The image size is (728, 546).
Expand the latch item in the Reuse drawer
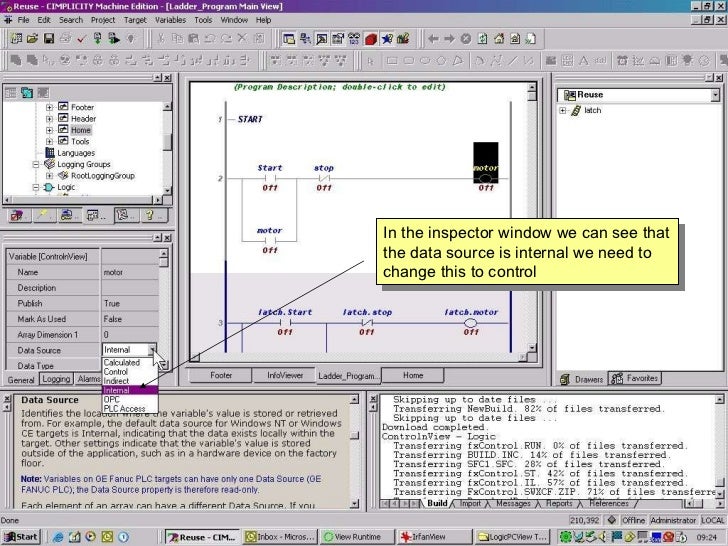pos(565,110)
